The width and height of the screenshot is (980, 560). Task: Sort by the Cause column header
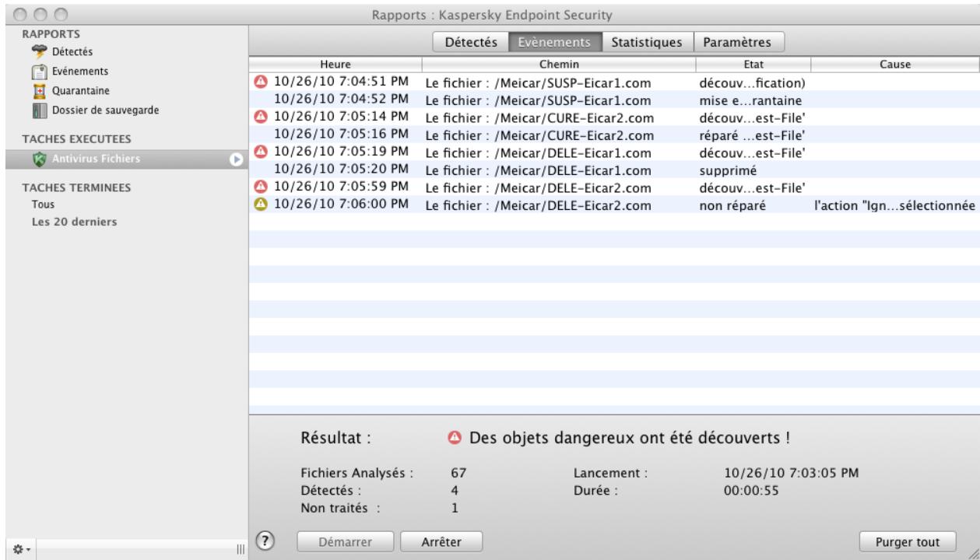pos(895,65)
